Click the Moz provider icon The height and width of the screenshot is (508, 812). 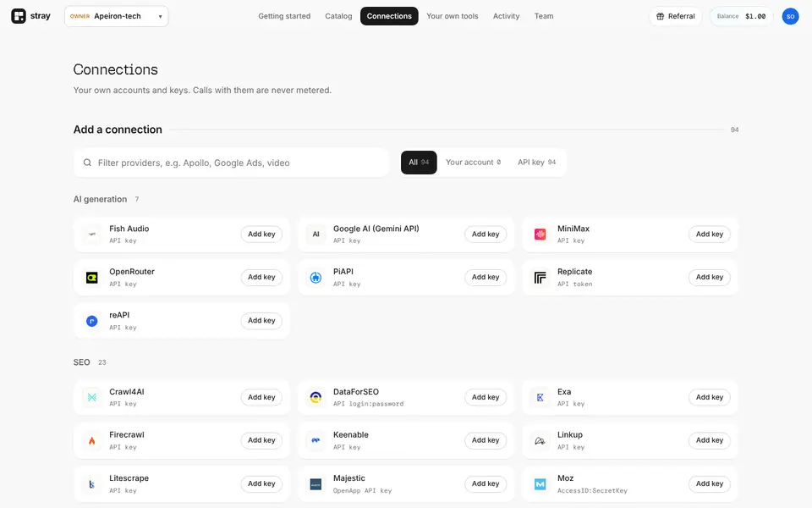[540, 483]
